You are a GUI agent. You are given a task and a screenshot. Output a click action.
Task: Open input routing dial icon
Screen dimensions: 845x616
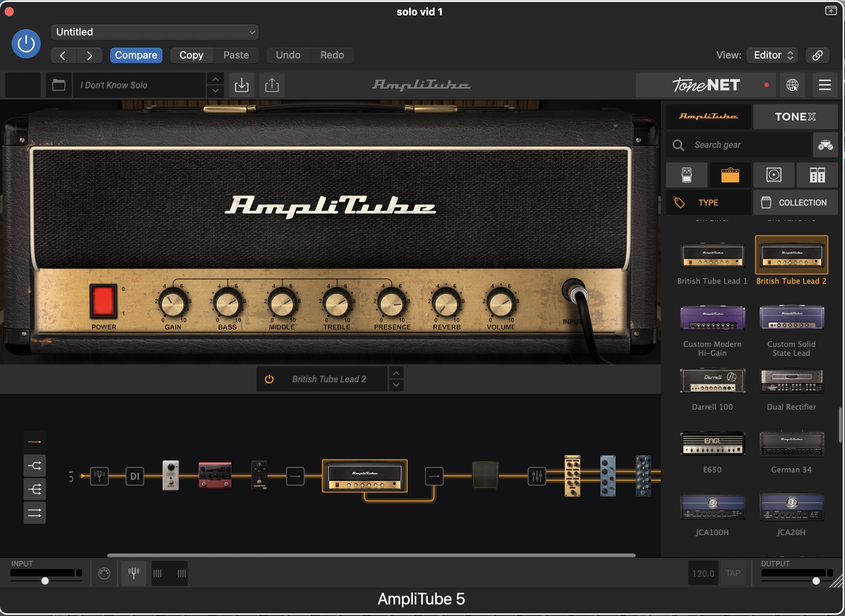coord(104,573)
